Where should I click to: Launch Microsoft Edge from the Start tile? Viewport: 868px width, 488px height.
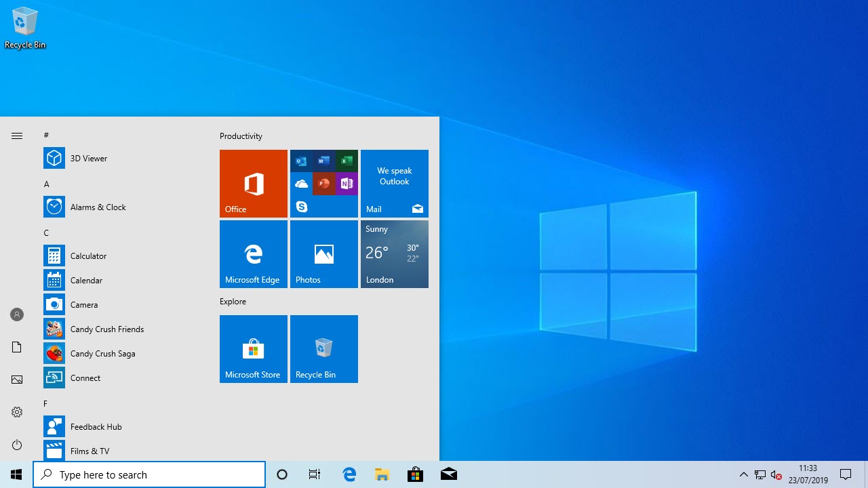tap(253, 254)
